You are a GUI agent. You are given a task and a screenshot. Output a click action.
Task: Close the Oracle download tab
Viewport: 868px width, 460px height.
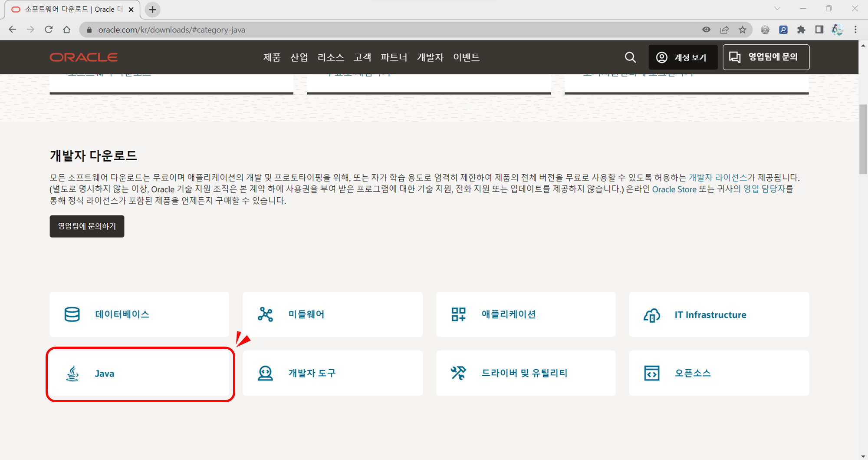(131, 10)
